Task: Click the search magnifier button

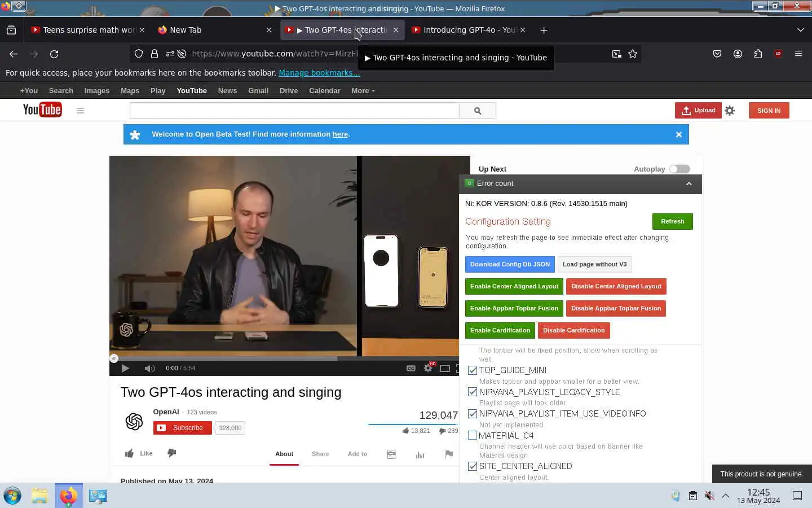Action: coord(478,111)
